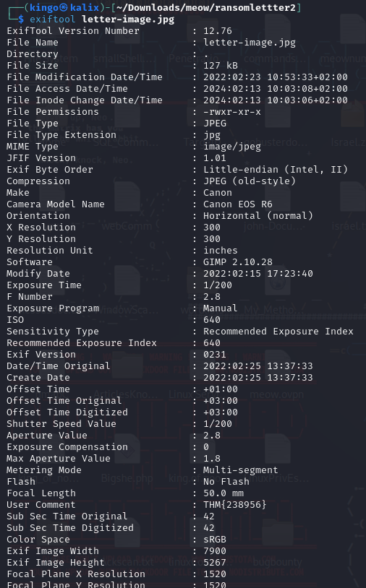This screenshot has height=588, width=366.
Task: Click the Date/Time Original timestamp value
Action: tap(258, 366)
